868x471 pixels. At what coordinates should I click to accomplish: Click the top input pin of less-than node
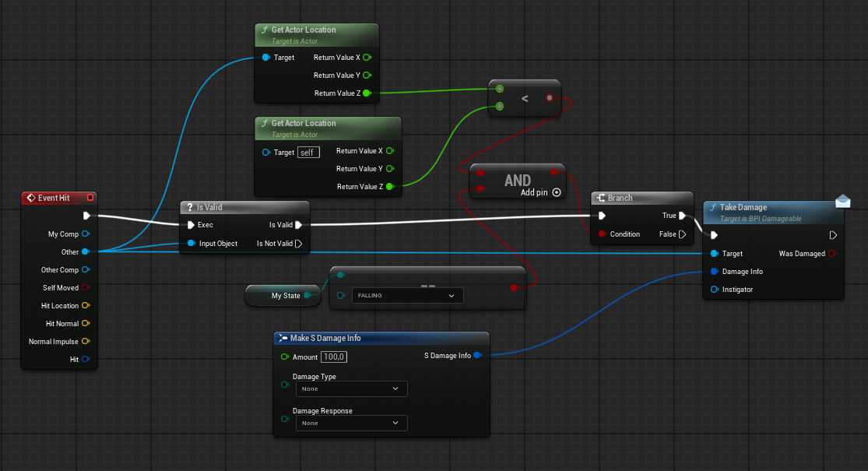[499, 89]
